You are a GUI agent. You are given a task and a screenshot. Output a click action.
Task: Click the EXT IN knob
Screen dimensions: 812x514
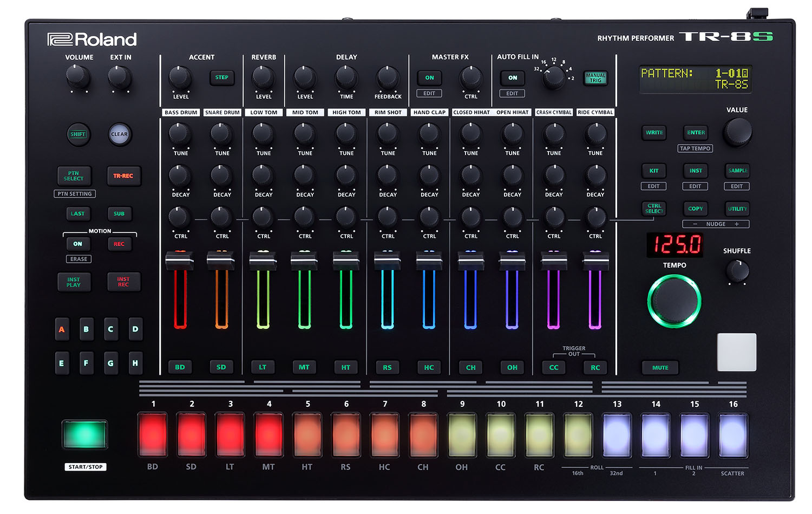tap(120, 77)
